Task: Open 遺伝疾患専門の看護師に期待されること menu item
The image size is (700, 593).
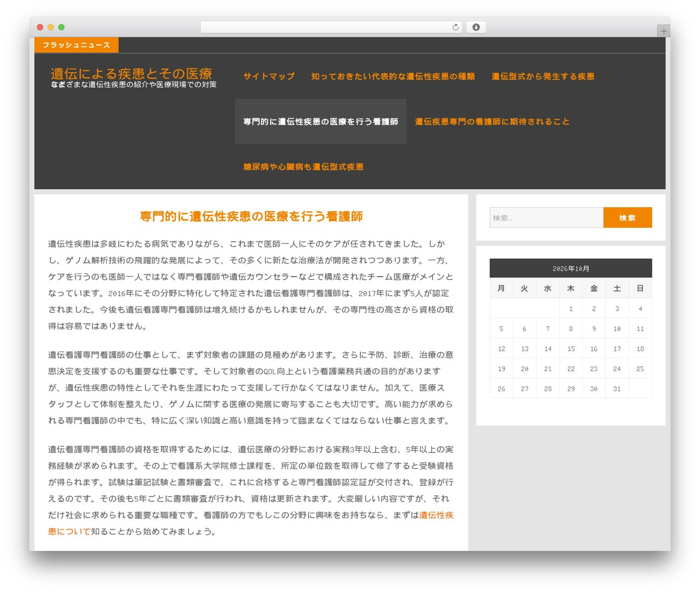Action: point(492,121)
